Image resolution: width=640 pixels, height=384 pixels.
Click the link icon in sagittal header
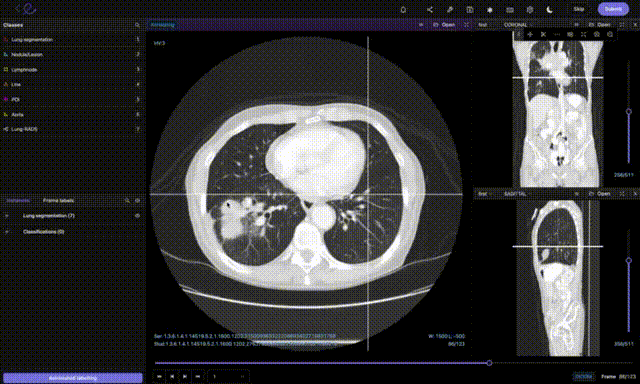click(576, 194)
